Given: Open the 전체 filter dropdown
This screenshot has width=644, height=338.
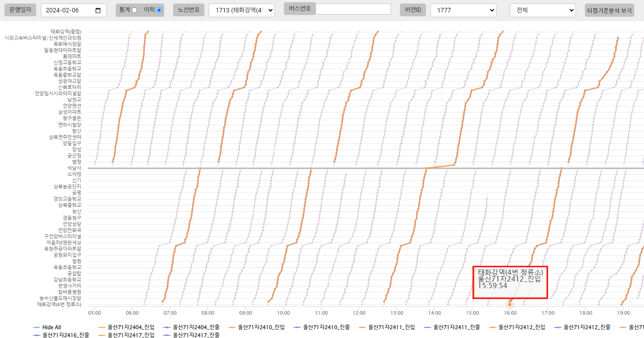Looking at the screenshot, I should coord(542,10).
